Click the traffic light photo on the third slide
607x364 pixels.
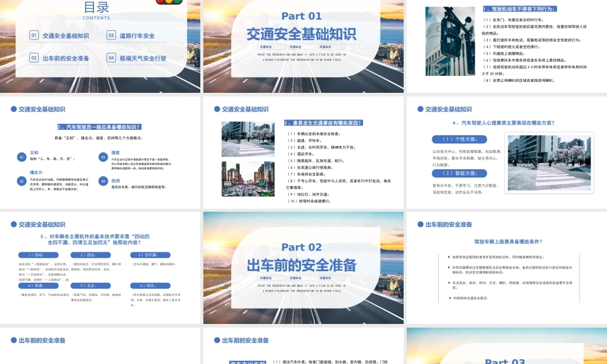[x=450, y=41]
